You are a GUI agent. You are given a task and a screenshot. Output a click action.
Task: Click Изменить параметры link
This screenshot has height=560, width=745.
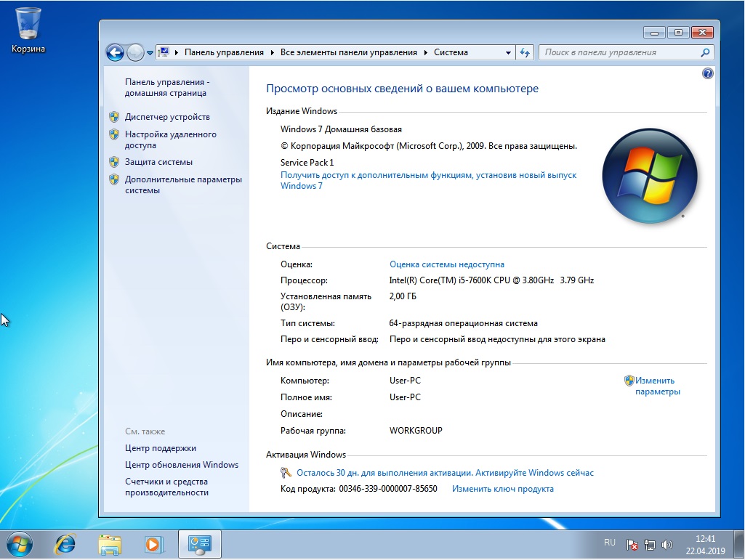coord(656,386)
